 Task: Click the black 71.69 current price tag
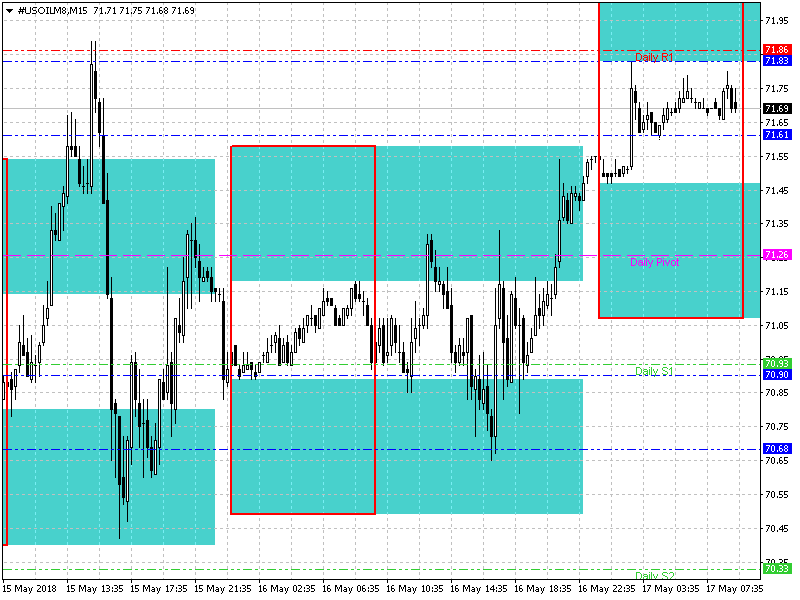coord(777,108)
